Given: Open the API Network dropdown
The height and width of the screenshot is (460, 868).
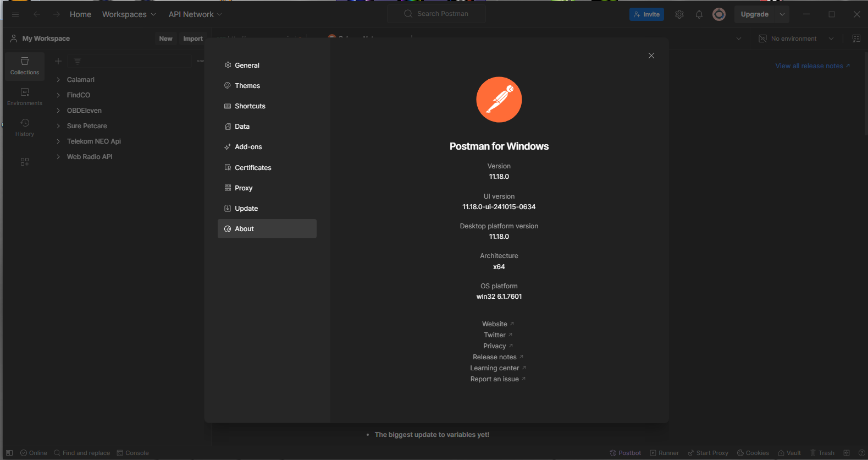Looking at the screenshot, I should (195, 14).
